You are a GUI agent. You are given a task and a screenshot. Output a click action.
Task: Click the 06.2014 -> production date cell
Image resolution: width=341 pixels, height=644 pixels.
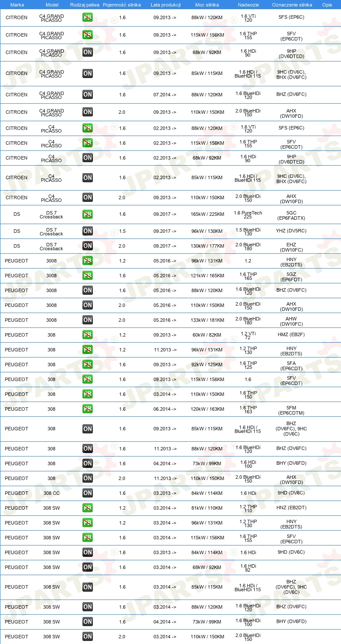click(165, 409)
